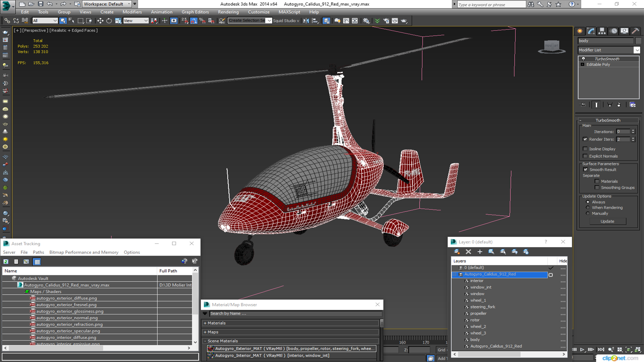Open Configure Modifier Sets icon
This screenshot has width=644, height=362.
click(x=633, y=105)
